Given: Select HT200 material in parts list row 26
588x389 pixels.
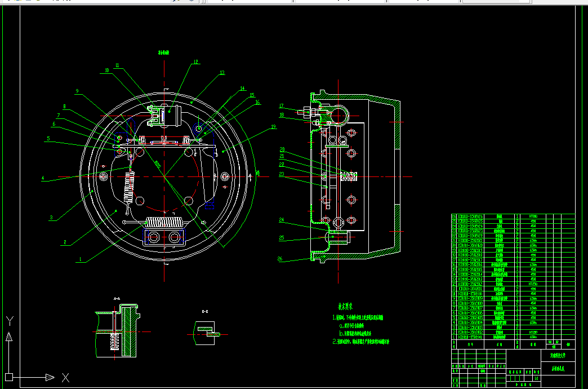Looking at the screenshot, I should pos(533,216).
